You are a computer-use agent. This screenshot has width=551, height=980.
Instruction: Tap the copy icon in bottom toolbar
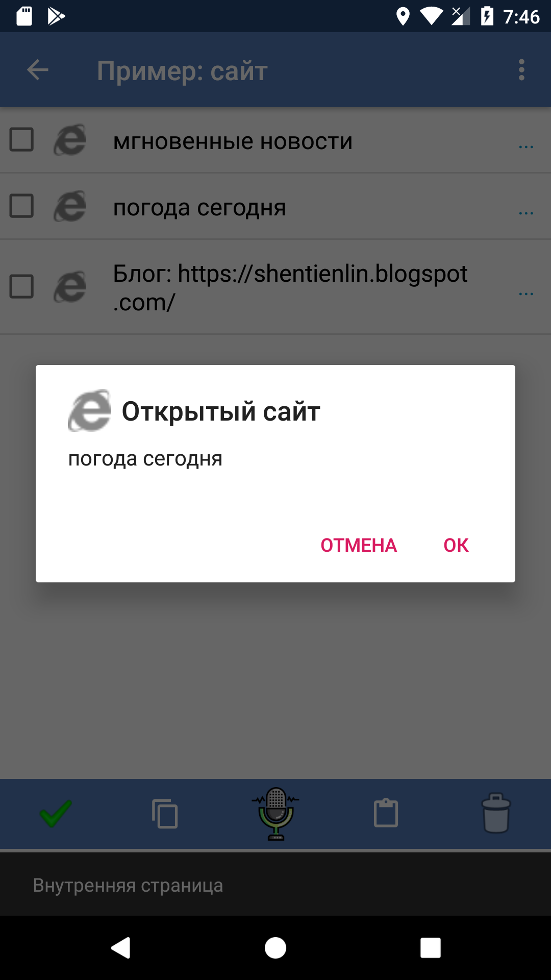(x=165, y=813)
